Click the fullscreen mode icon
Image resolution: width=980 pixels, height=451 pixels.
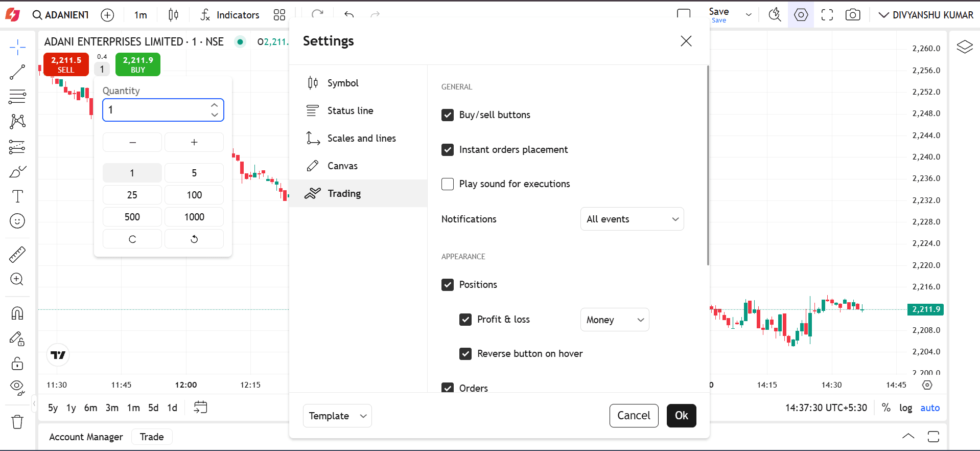click(x=827, y=15)
